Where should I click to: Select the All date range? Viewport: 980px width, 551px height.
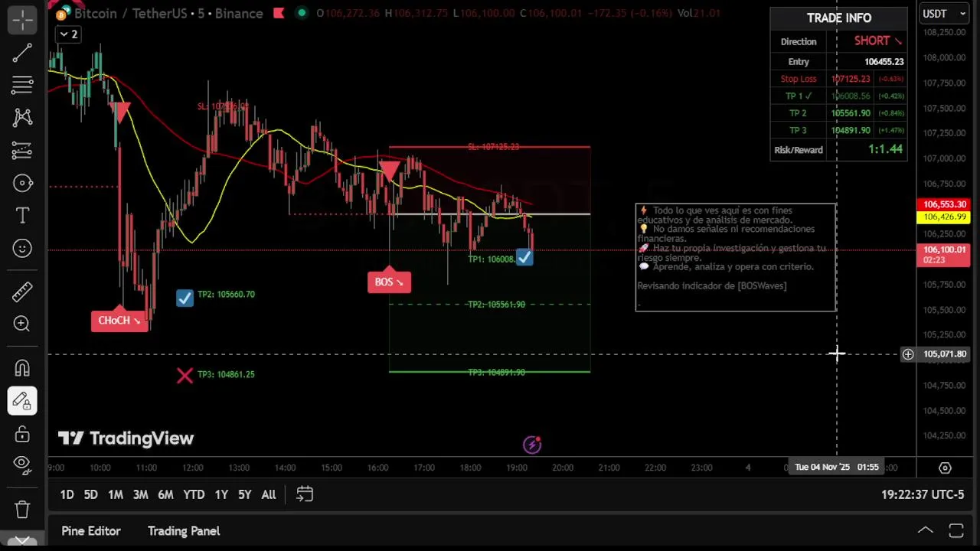point(269,494)
